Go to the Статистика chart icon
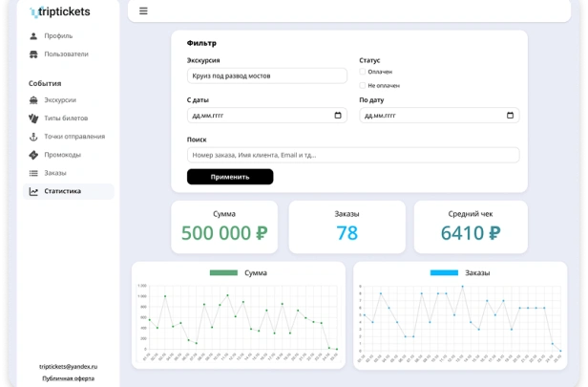Viewport: 588px width, 387px height. point(33,191)
